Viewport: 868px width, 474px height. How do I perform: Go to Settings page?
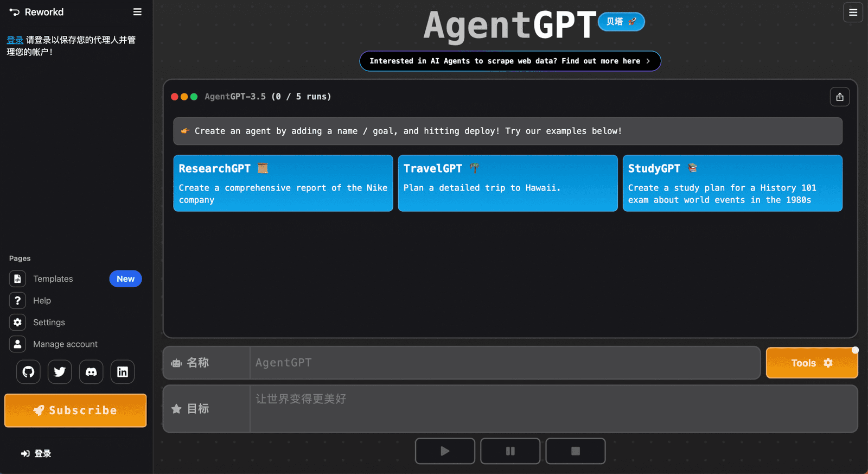[x=49, y=323]
